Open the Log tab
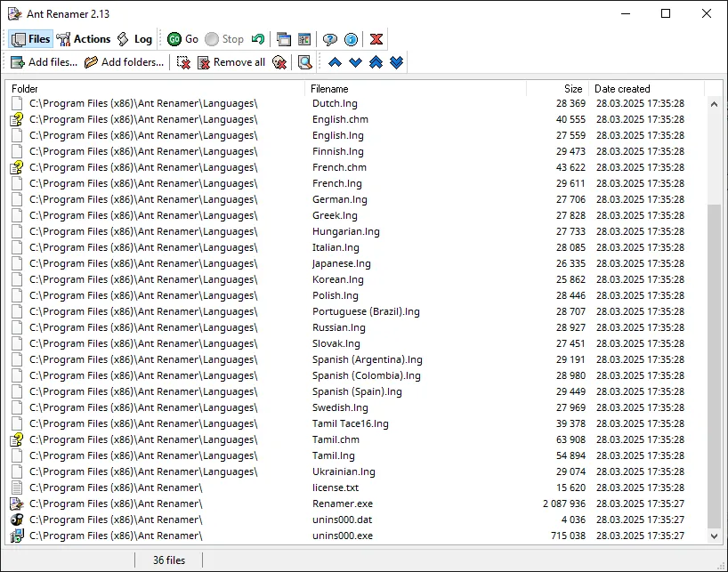This screenshot has height=572, width=728. (x=136, y=38)
